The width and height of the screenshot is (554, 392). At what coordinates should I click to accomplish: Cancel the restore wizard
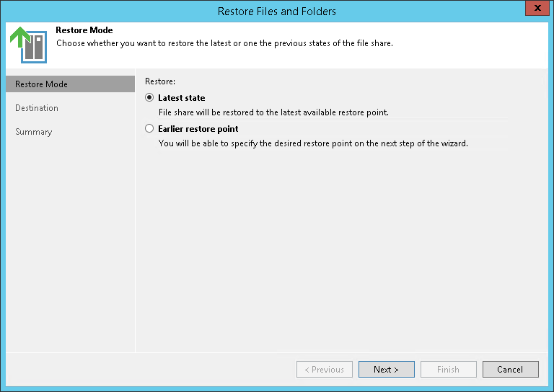510,370
